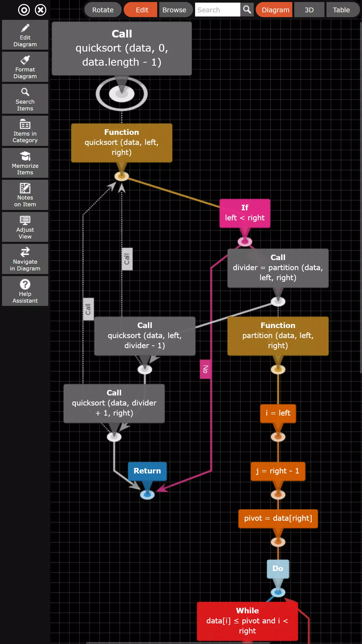Open Adjust View options
This screenshot has width=362, height=644.
[25, 227]
